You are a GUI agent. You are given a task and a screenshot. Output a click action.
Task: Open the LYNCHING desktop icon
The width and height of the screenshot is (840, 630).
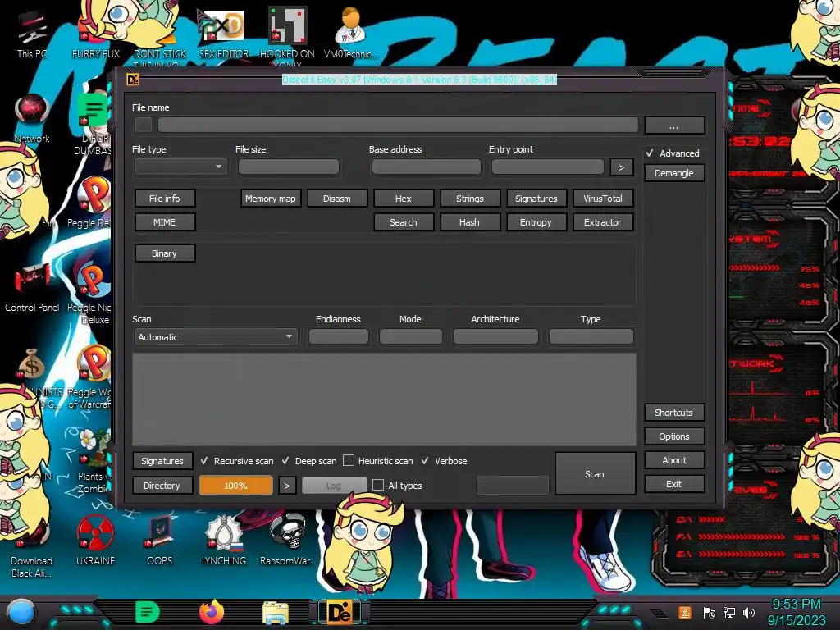[x=223, y=541]
